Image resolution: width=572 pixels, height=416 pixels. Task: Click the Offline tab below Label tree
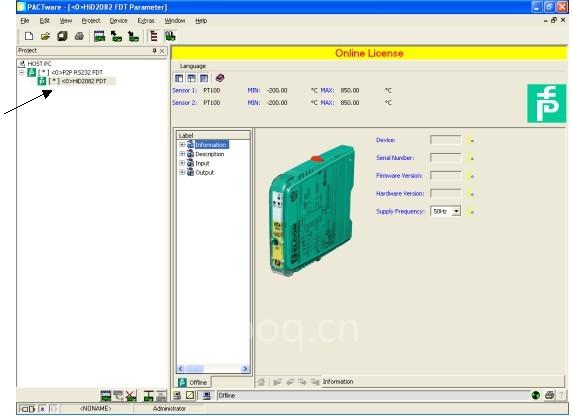tap(193, 382)
